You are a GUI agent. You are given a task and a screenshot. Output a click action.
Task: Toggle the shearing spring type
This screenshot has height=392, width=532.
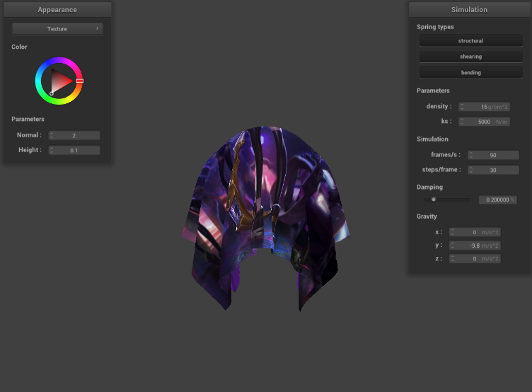pos(470,57)
